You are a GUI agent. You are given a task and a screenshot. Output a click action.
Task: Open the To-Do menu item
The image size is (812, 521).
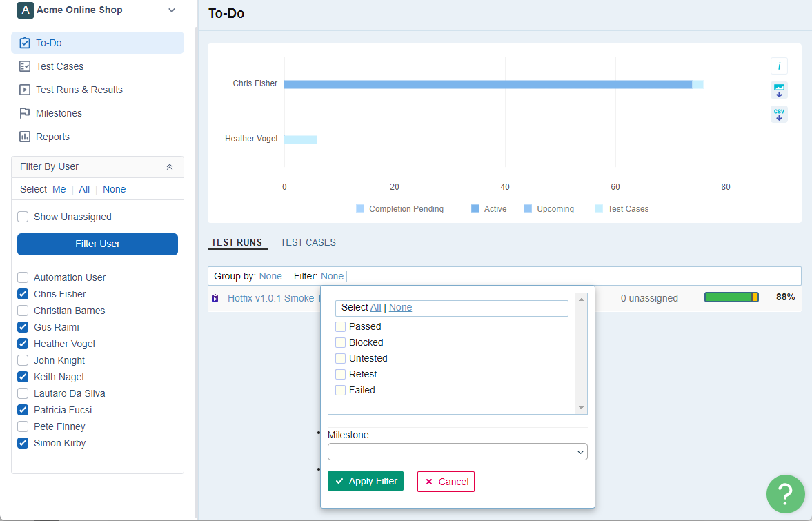[49, 43]
